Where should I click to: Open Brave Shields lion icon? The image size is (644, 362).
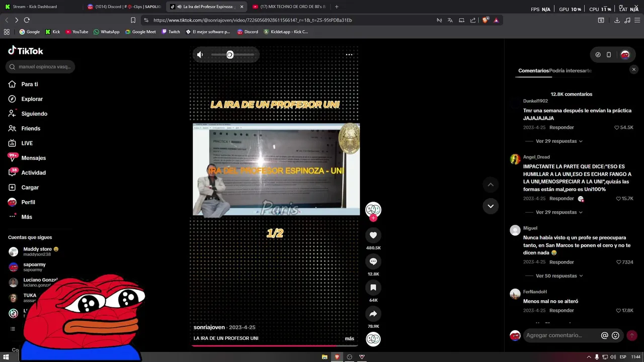tap(485, 20)
